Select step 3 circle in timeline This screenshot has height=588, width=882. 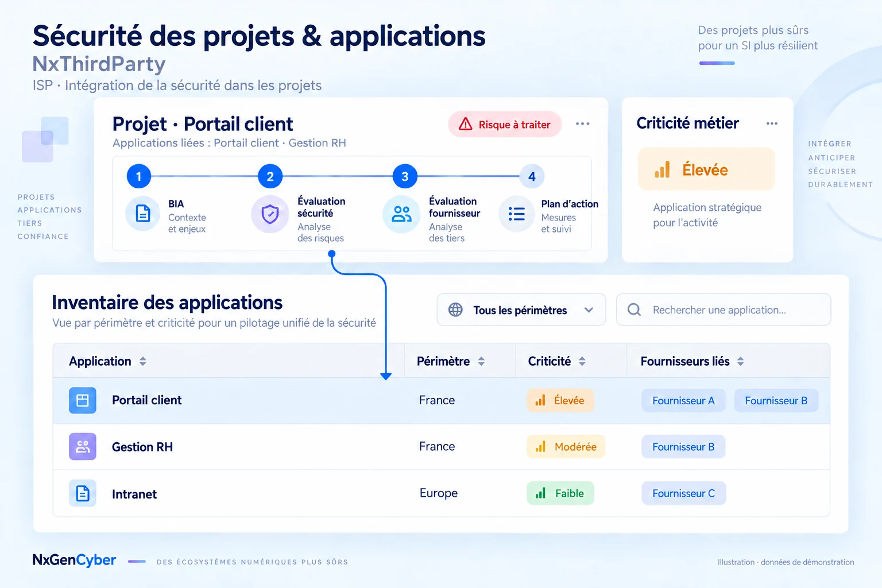(405, 176)
